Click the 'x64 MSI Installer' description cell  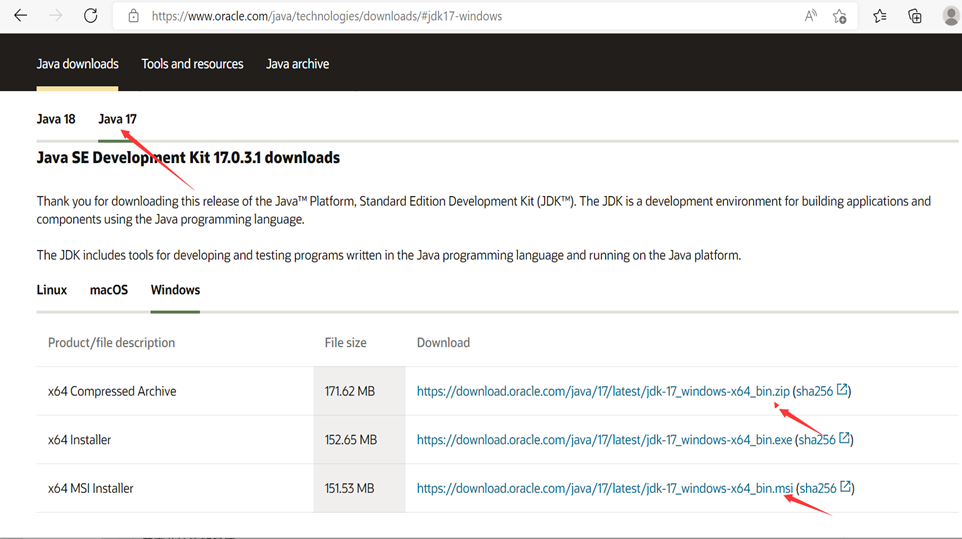click(x=175, y=488)
